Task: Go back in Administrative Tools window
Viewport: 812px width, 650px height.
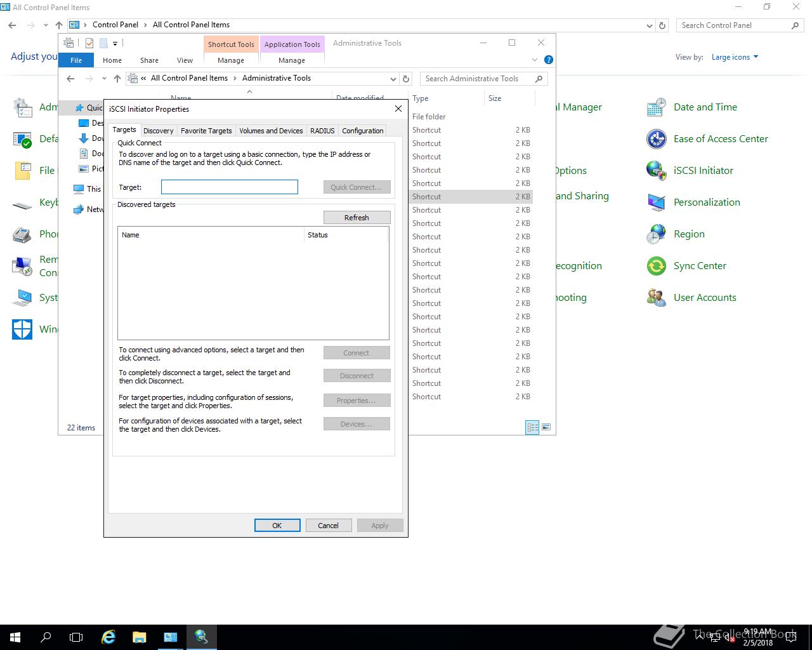Action: [70, 79]
